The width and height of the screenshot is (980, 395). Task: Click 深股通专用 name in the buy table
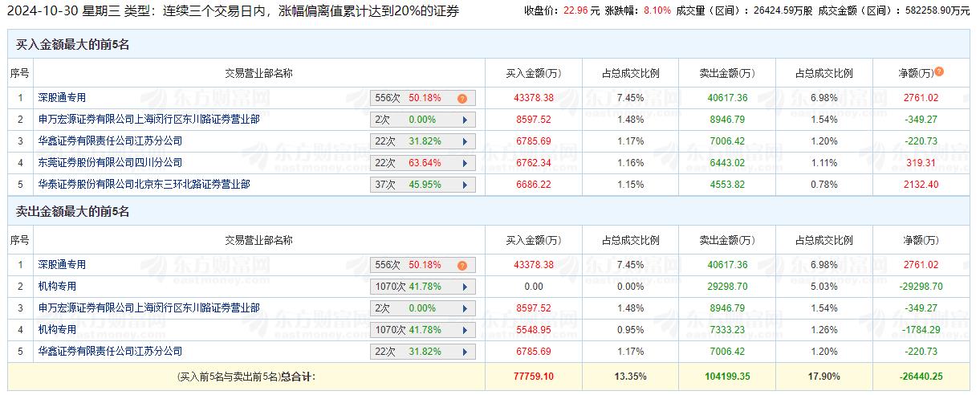(x=62, y=97)
